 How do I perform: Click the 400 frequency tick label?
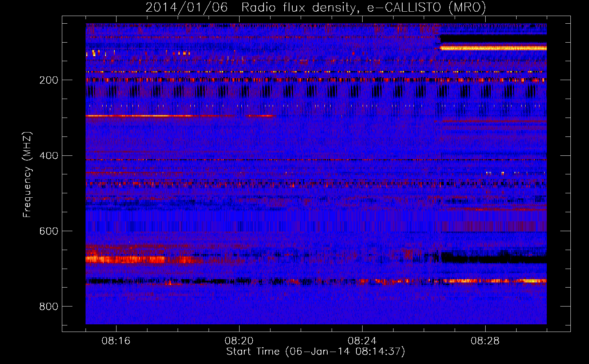pyautogui.click(x=49, y=156)
